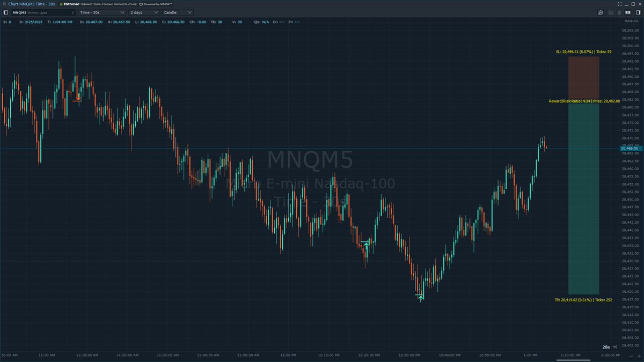The width and height of the screenshot is (644, 362).
Task: Click the MANUAL scale mode label
Action: coord(632,21)
